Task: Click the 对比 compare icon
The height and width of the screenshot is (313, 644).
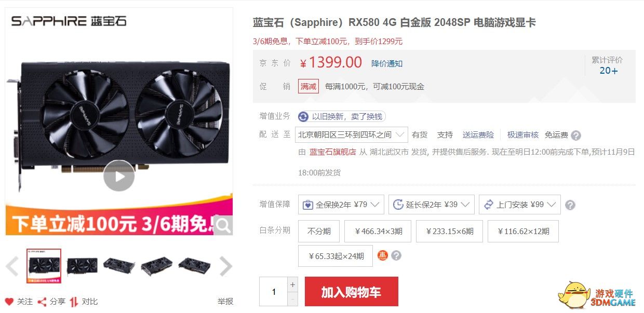Action: tap(74, 302)
